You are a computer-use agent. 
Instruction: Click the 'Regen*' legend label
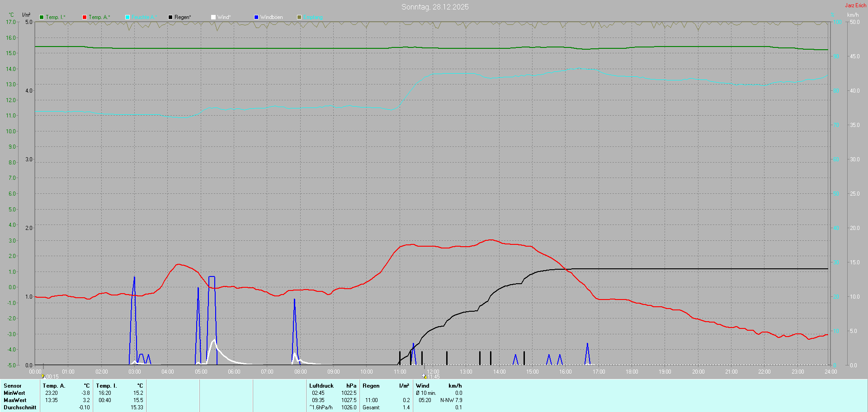[x=183, y=17]
